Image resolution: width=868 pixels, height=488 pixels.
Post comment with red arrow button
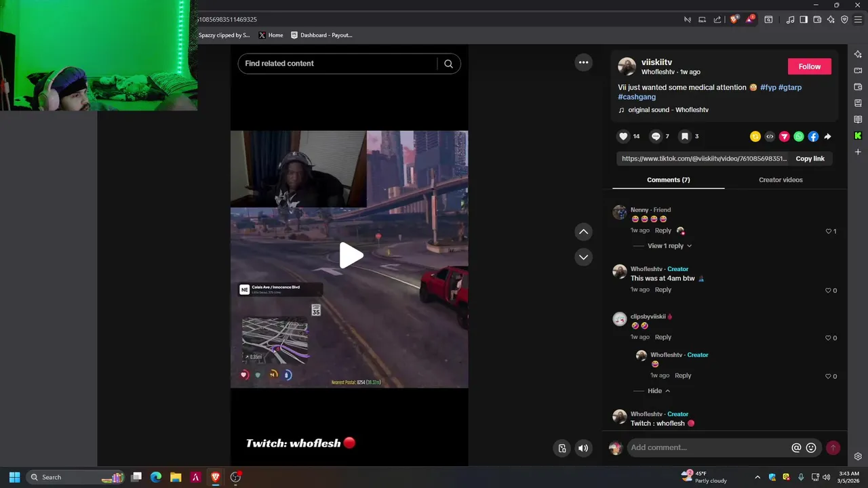pyautogui.click(x=833, y=447)
